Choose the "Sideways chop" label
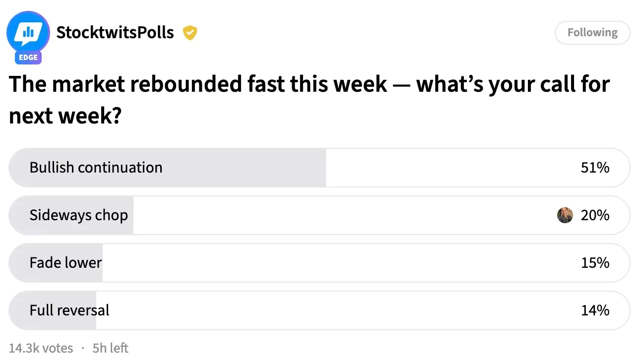The height and width of the screenshot is (364, 642). (x=78, y=215)
